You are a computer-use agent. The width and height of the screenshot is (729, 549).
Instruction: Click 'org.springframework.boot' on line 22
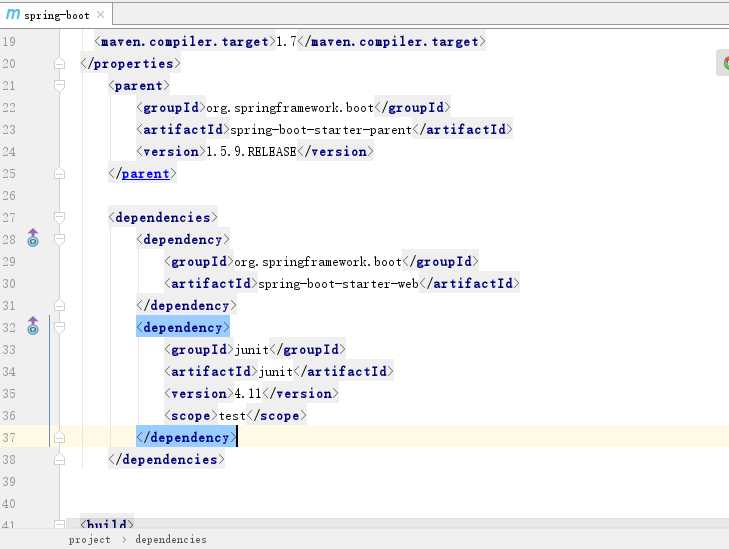pos(290,108)
